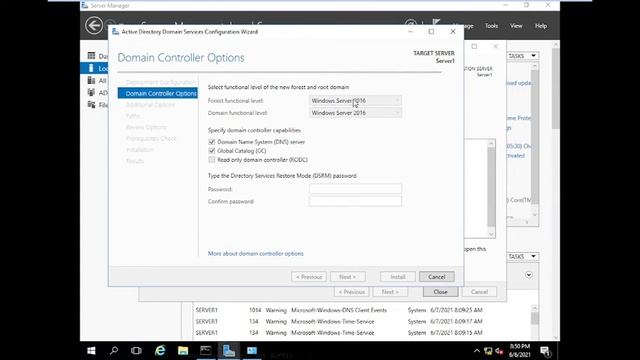Image resolution: width=640 pixels, height=360 pixels.
Task: Click the Confirm password input field
Action: coord(355,201)
